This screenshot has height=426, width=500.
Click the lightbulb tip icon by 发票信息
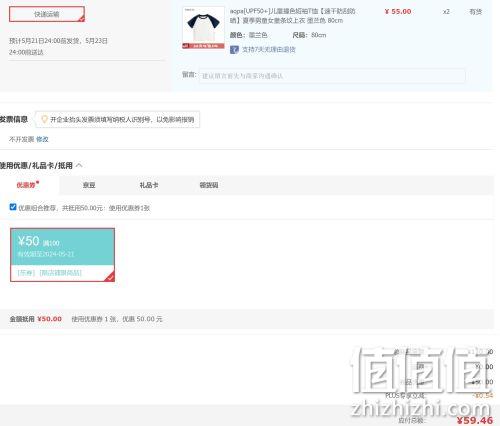[x=44, y=119]
